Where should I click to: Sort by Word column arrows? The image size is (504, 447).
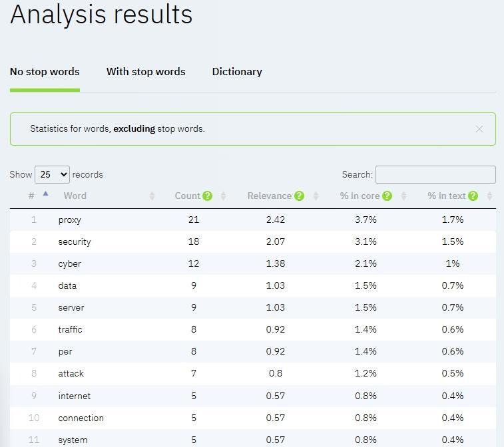coord(152,196)
